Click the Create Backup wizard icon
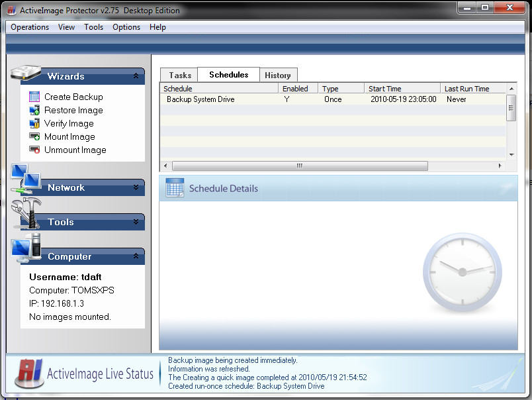This screenshot has width=532, height=400. pos(34,97)
